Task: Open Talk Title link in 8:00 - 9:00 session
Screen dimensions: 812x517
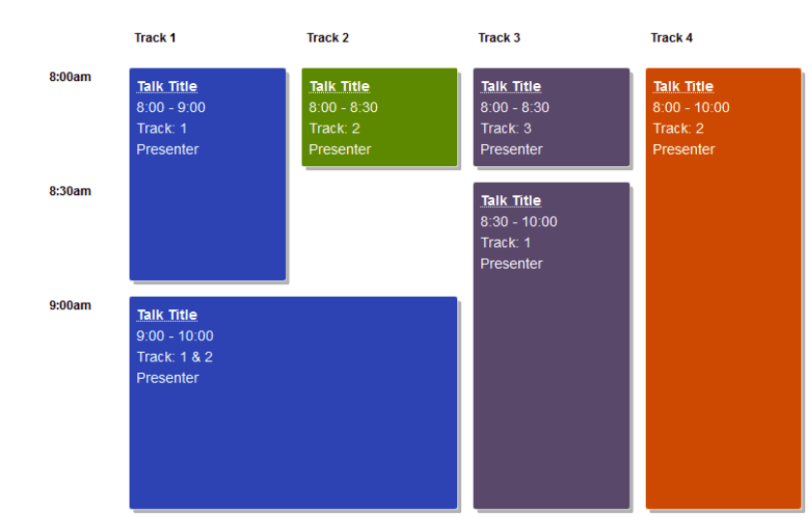Action: [x=166, y=87]
